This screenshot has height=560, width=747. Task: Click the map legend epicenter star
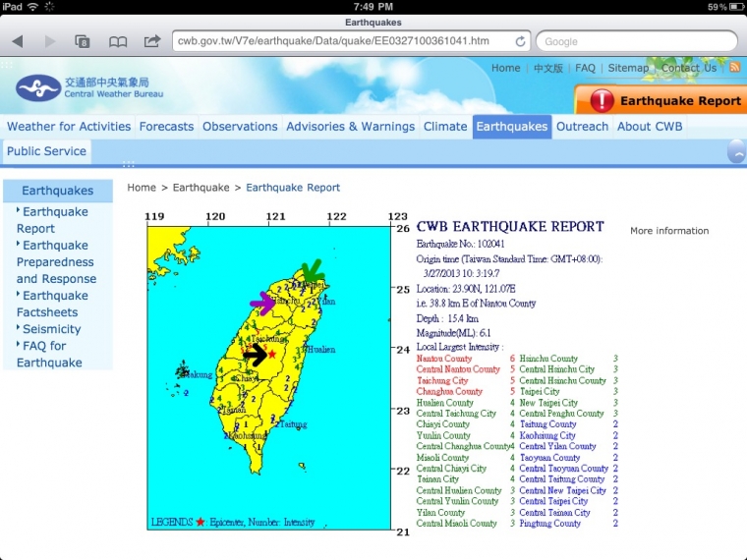tap(201, 522)
